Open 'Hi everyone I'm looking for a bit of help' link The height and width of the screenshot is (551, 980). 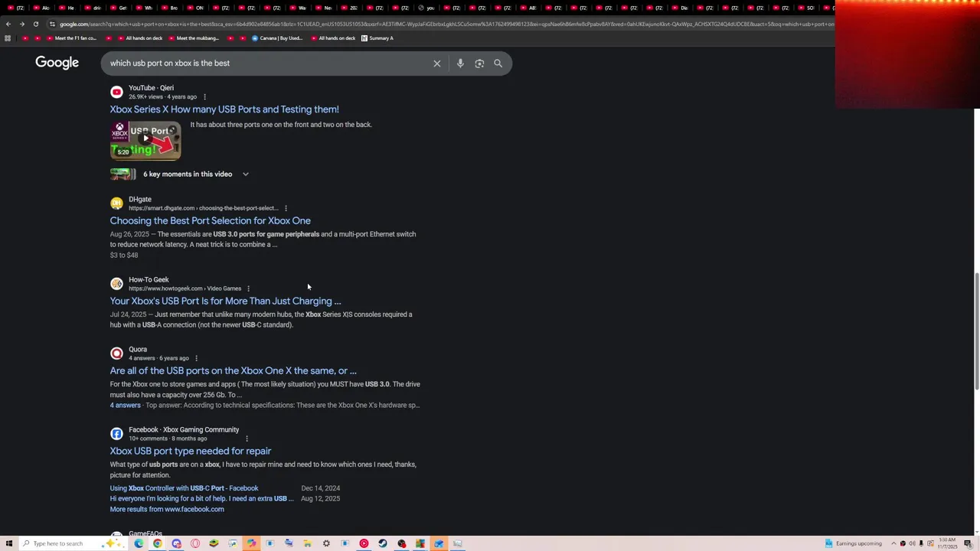click(x=201, y=499)
